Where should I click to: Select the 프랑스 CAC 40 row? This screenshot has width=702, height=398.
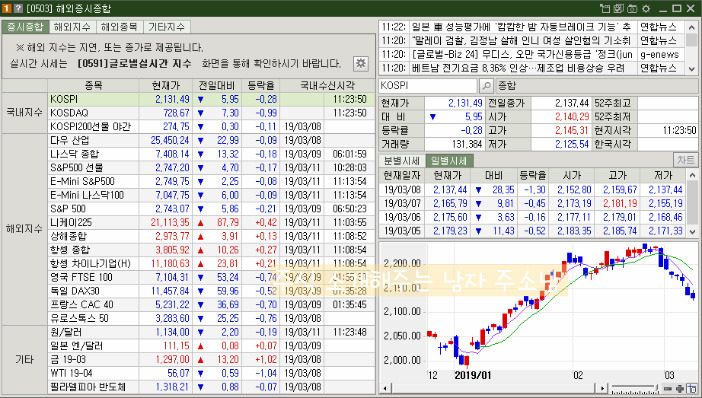[211, 304]
